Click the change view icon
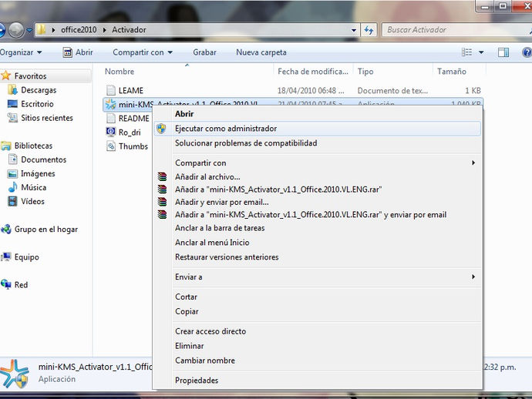 tap(467, 52)
